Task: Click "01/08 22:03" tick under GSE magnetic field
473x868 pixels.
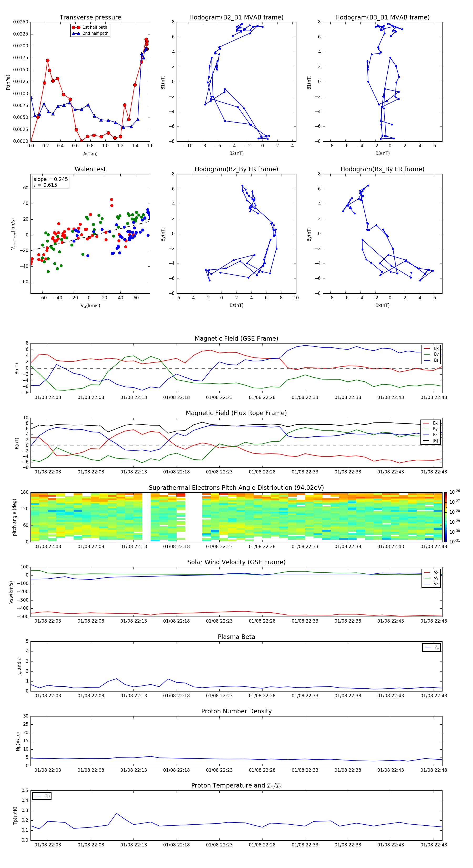Action: (x=48, y=398)
